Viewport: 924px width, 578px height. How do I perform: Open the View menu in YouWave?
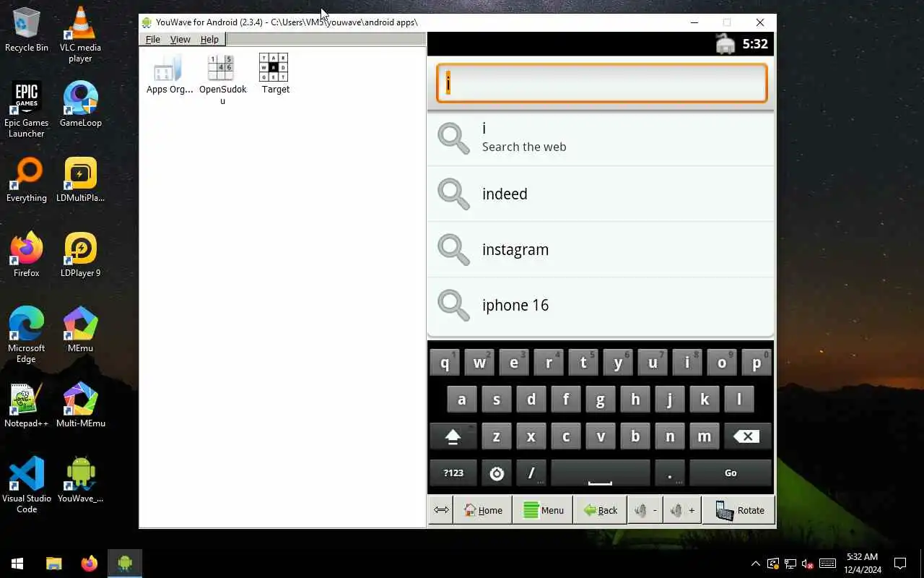pos(180,39)
